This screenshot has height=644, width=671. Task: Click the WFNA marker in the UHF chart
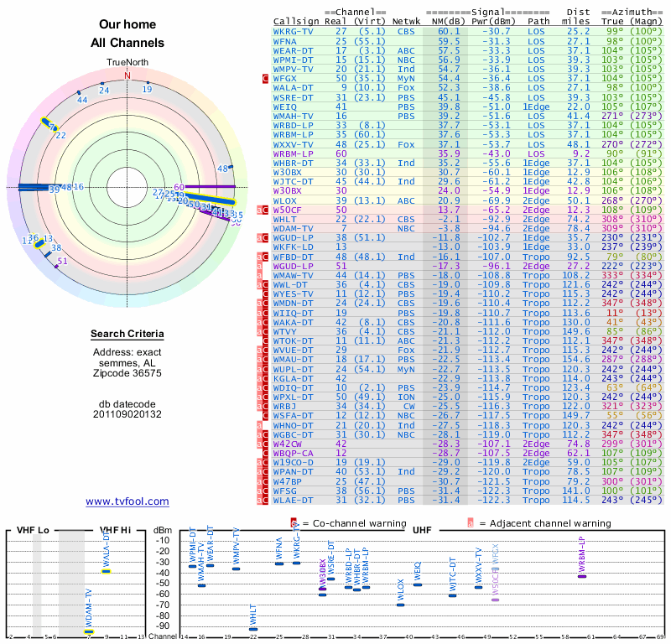coord(279,563)
